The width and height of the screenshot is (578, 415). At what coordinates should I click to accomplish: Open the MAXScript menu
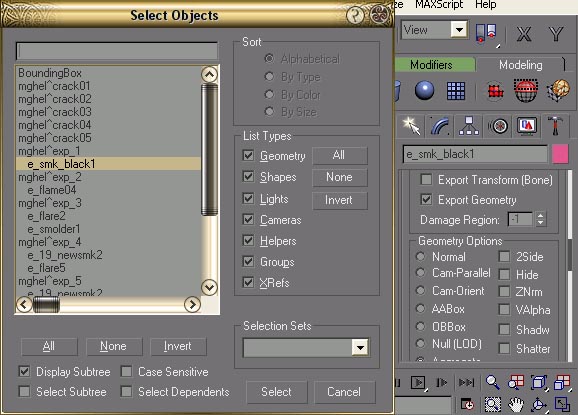pyautogui.click(x=439, y=4)
